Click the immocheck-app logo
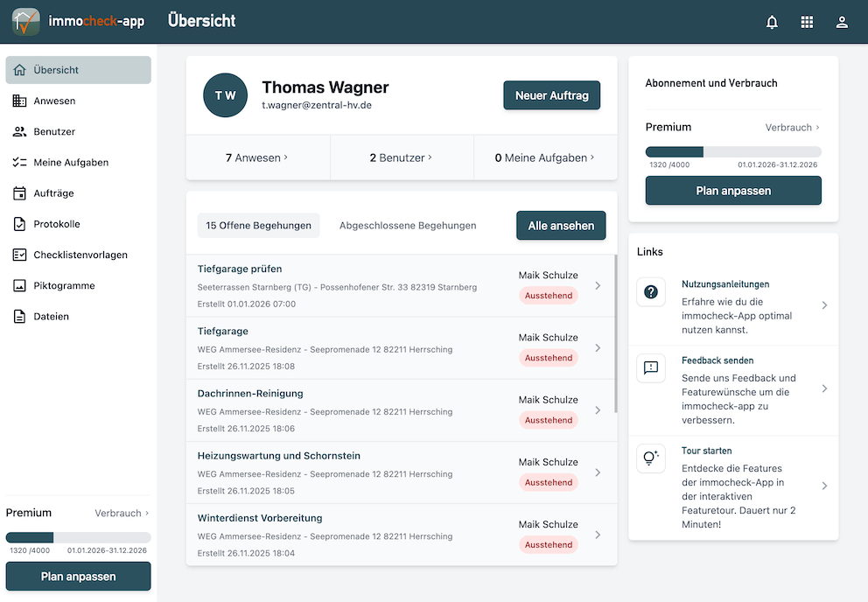The width and height of the screenshot is (868, 602). [x=77, y=21]
